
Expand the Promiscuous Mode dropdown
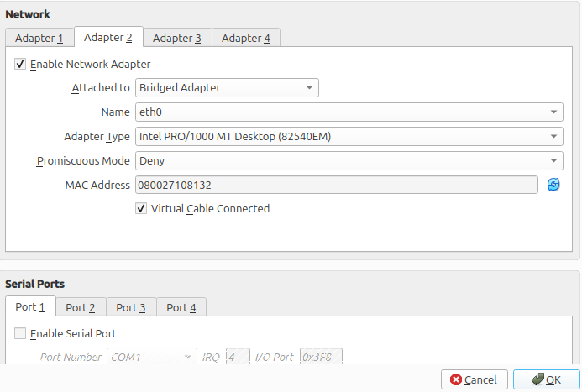(349, 160)
